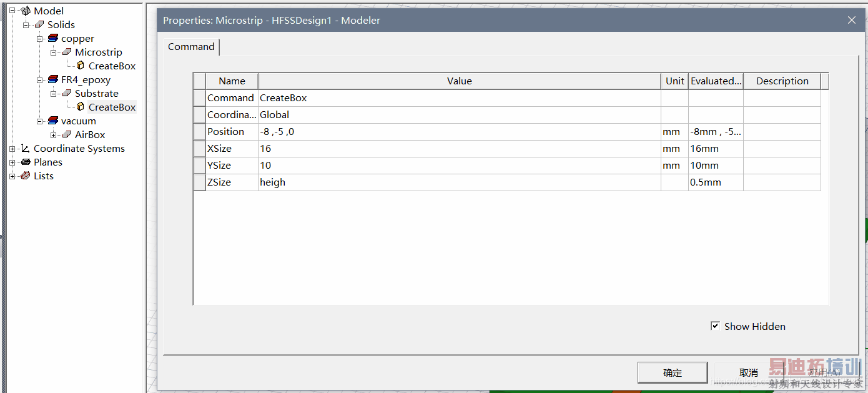
Task: Click the Microstrip object icon
Action: [67, 52]
